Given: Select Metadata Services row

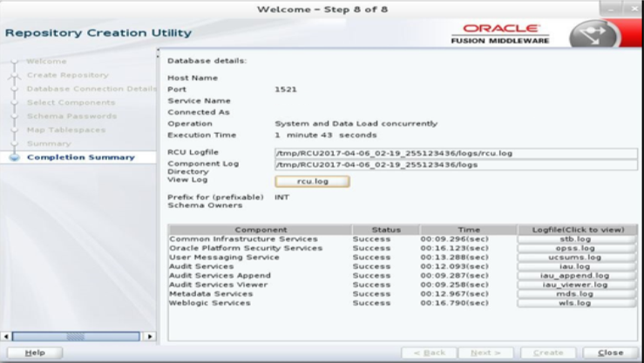Looking at the screenshot, I should [211, 293].
